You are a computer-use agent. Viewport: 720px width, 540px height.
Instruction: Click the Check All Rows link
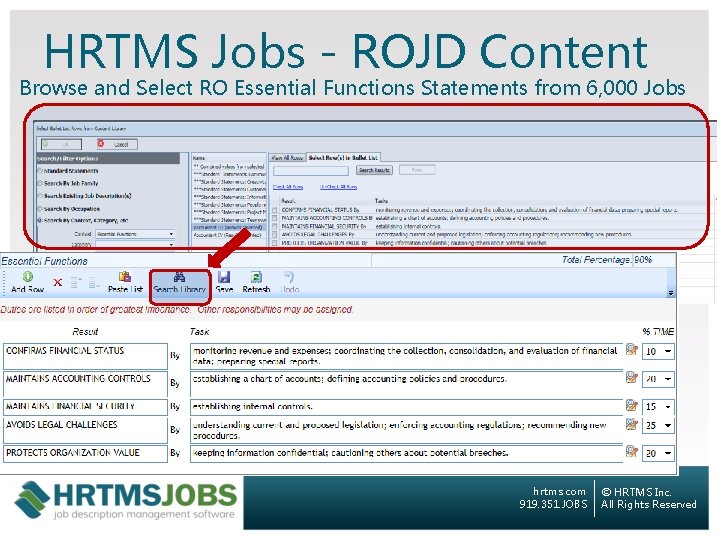(288, 187)
